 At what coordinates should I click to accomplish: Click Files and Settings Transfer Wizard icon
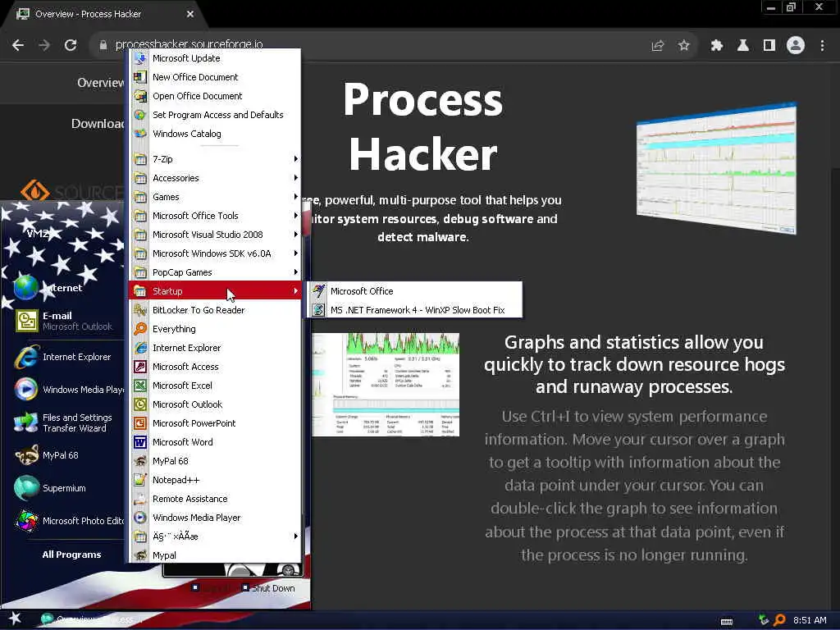point(26,422)
